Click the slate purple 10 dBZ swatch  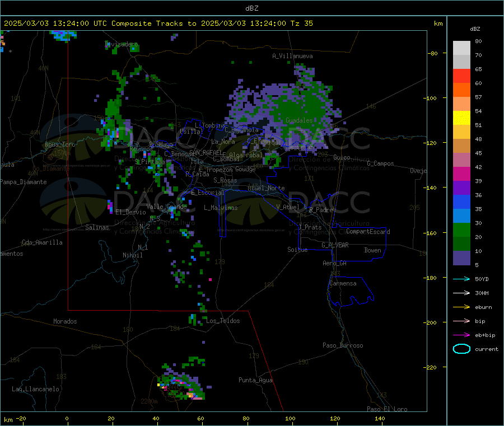(x=461, y=258)
